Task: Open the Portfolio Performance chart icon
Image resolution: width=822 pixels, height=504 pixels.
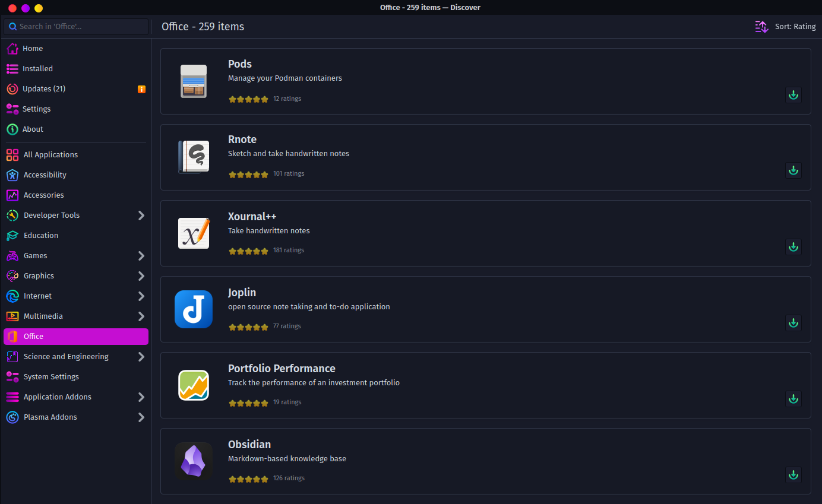Action: pos(194,385)
